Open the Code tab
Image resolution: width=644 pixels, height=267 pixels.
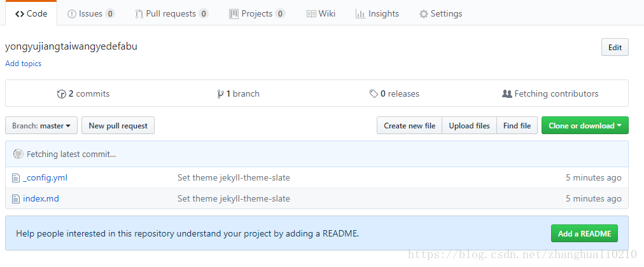click(x=31, y=13)
